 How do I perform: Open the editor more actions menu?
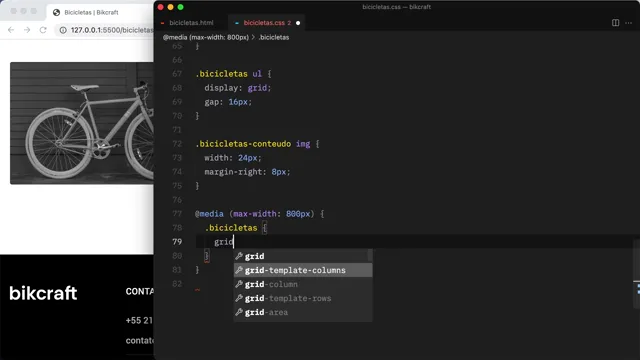pyautogui.click(x=629, y=23)
